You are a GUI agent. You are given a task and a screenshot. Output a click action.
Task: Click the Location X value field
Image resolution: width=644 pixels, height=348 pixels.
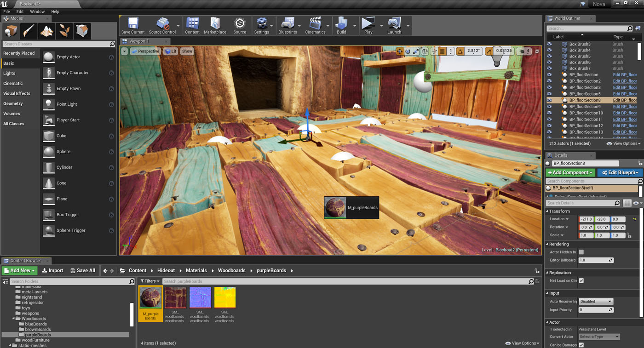[586, 219]
